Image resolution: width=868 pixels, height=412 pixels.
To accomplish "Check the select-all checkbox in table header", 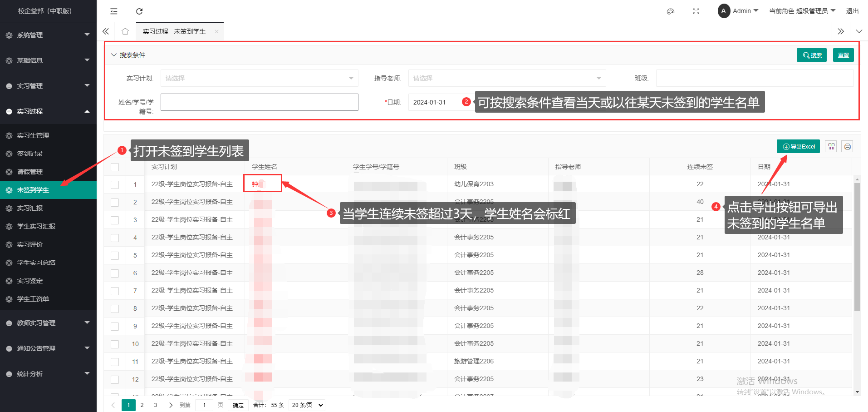I will click(x=115, y=167).
